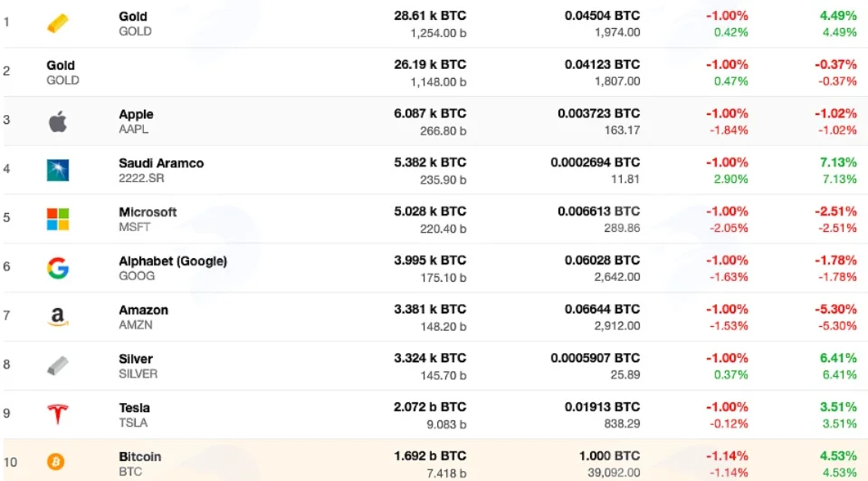This screenshot has height=481, width=868.
Task: Click the Amazon logo icon
Action: point(58,317)
